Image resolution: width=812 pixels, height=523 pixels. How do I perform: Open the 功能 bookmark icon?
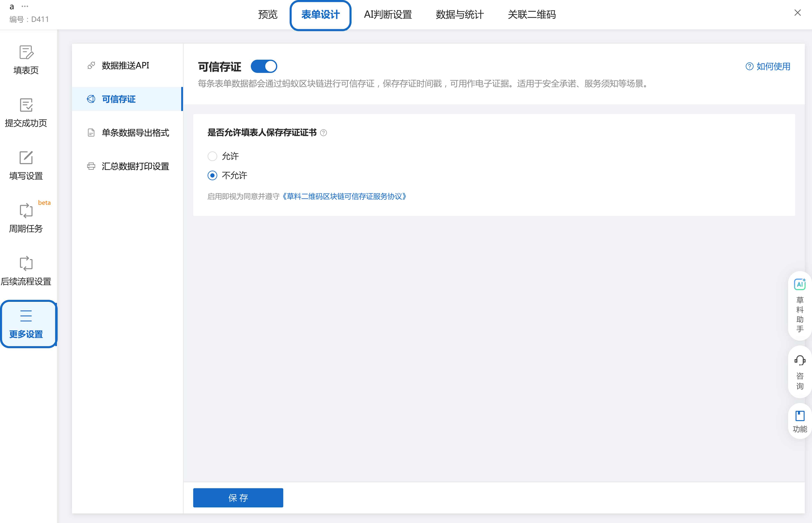(x=799, y=416)
